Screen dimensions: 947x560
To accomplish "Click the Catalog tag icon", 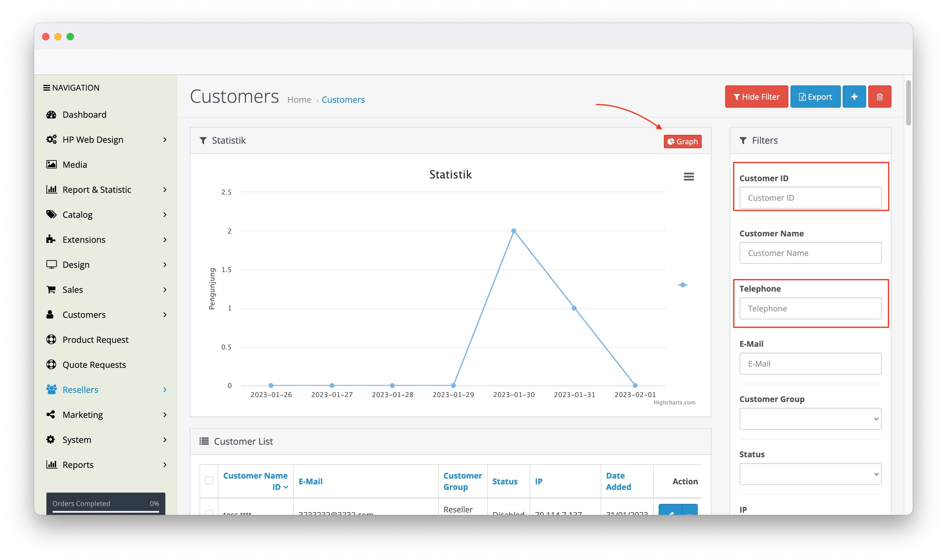I will pyautogui.click(x=52, y=214).
